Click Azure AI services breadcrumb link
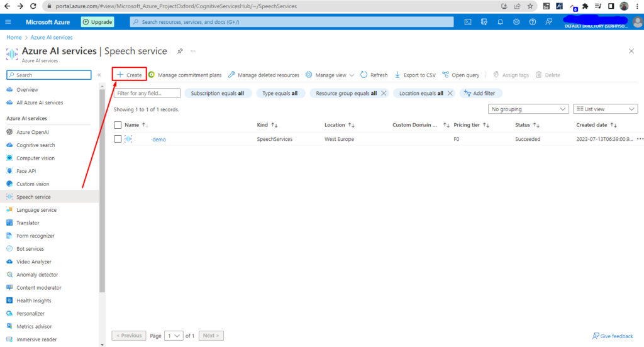 click(x=52, y=37)
